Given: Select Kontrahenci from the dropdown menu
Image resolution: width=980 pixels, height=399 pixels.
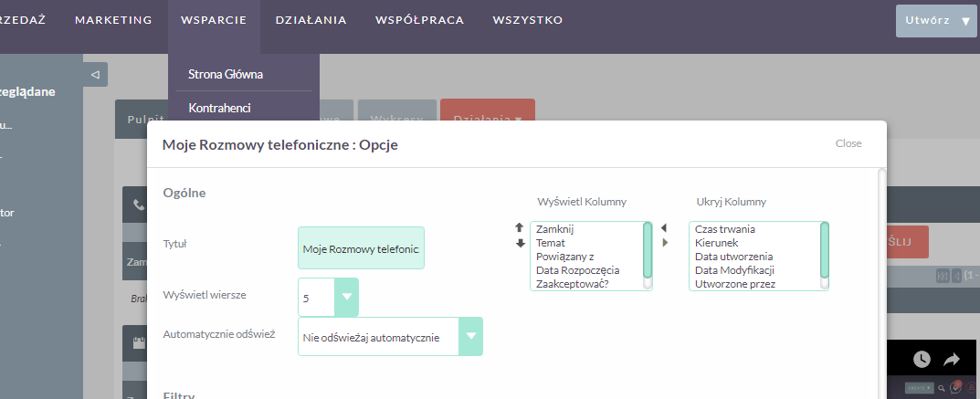Looking at the screenshot, I should pyautogui.click(x=219, y=108).
